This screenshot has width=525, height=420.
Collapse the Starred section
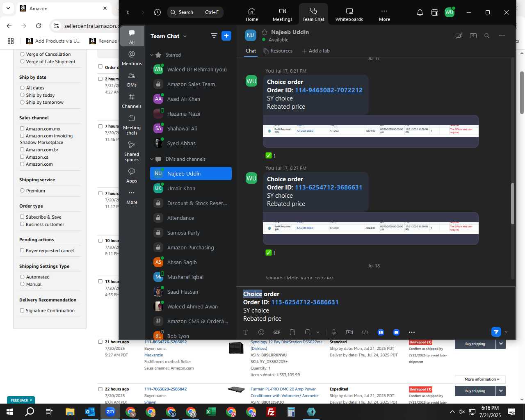click(x=152, y=55)
